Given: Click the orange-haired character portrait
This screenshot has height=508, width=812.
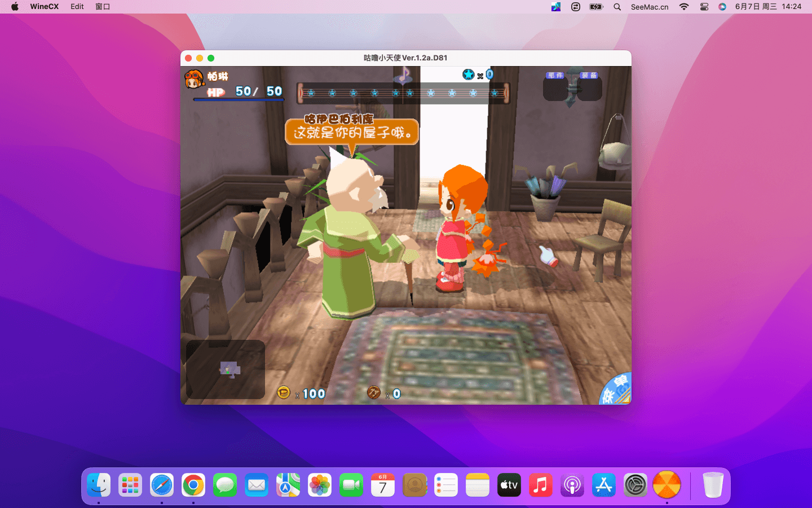Looking at the screenshot, I should click(194, 80).
